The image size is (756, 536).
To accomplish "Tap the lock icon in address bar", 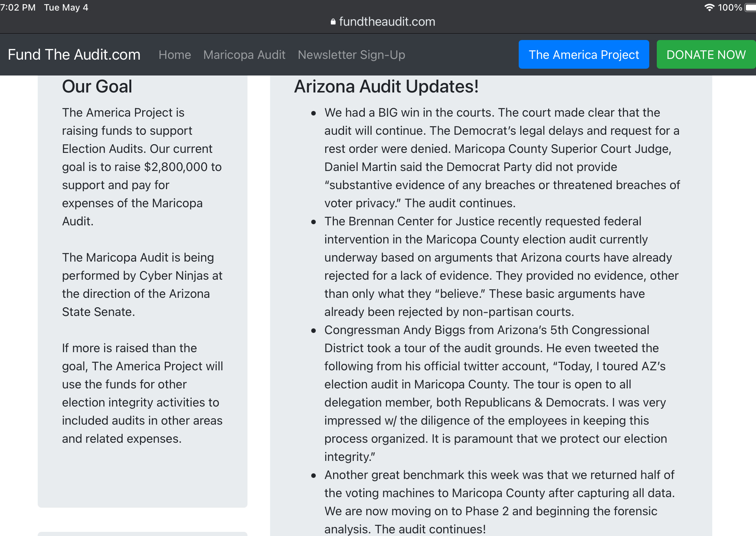I will point(333,22).
